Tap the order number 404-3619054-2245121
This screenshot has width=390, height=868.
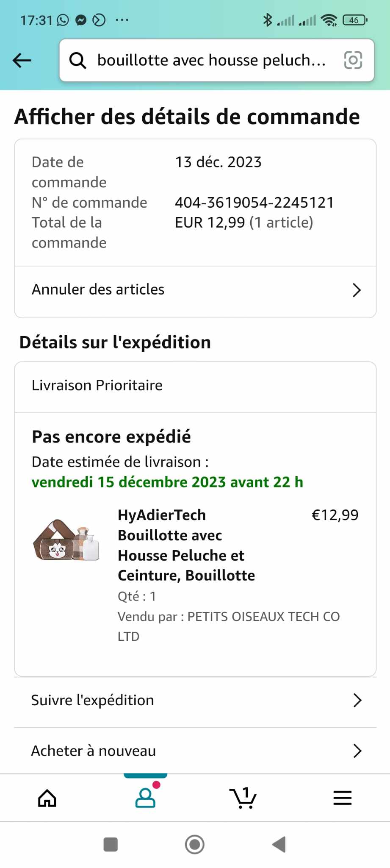click(254, 203)
